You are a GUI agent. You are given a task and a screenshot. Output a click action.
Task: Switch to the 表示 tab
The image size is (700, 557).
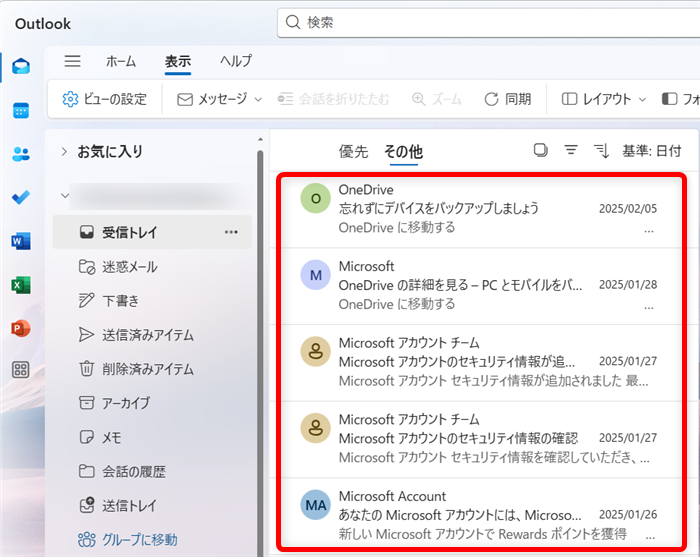[178, 61]
